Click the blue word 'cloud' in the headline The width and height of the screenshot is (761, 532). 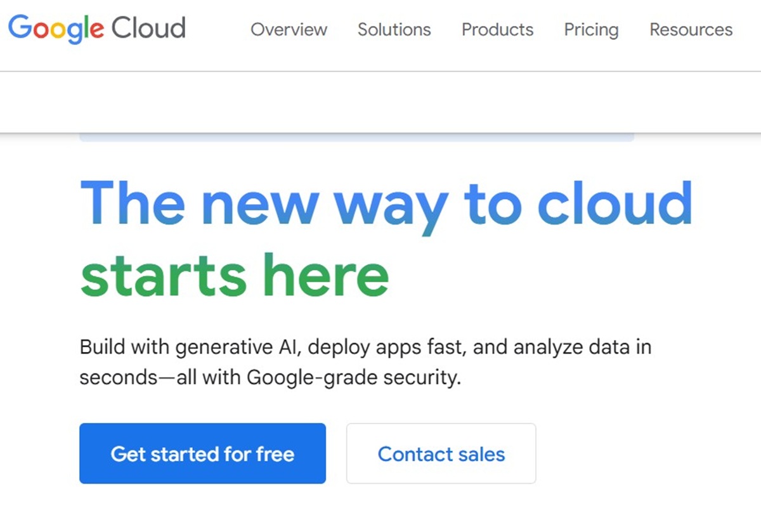[614, 203]
